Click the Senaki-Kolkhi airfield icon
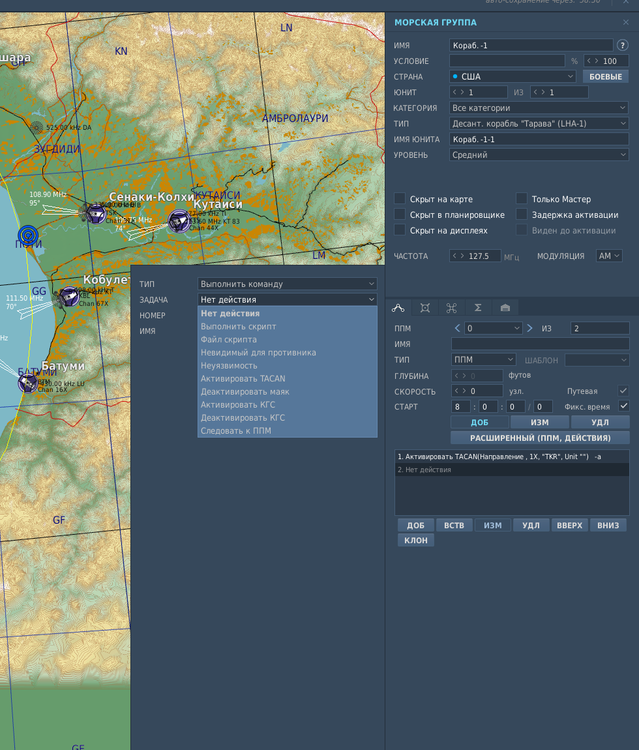The height and width of the screenshot is (750, 639). pyautogui.click(x=96, y=212)
